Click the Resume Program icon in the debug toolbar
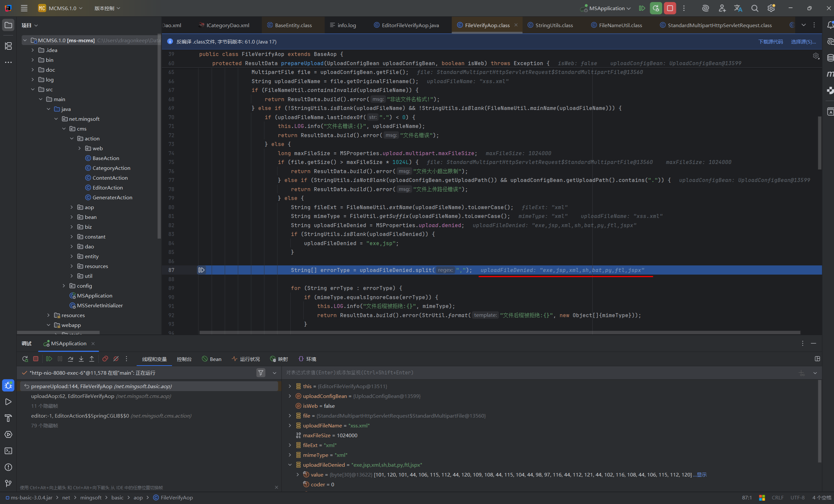Image resolution: width=834 pixels, height=504 pixels. [49, 359]
